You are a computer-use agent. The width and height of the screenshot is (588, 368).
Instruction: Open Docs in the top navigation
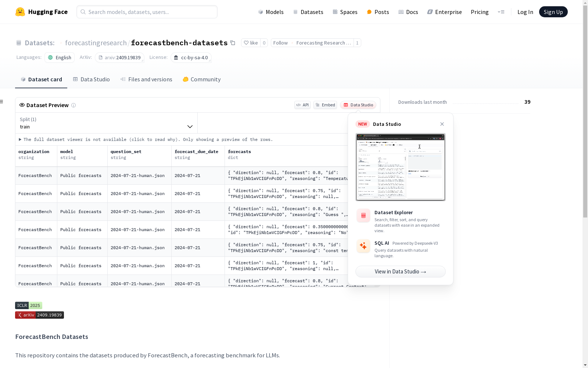pyautogui.click(x=408, y=12)
